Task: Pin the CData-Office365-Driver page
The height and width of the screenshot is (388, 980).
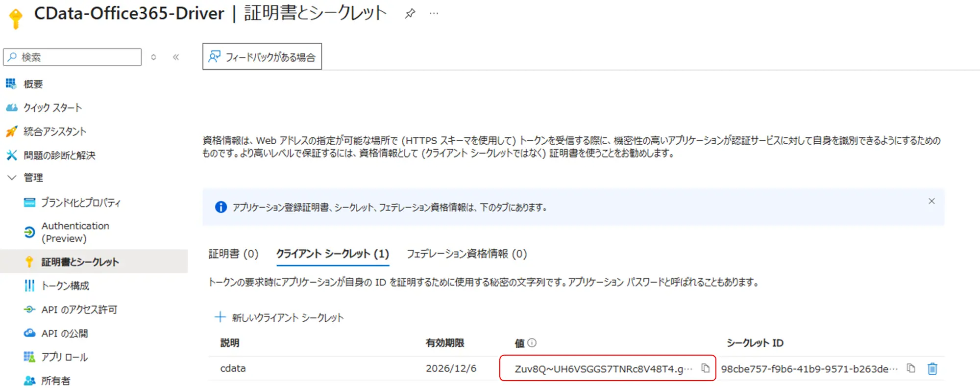Action: click(410, 14)
